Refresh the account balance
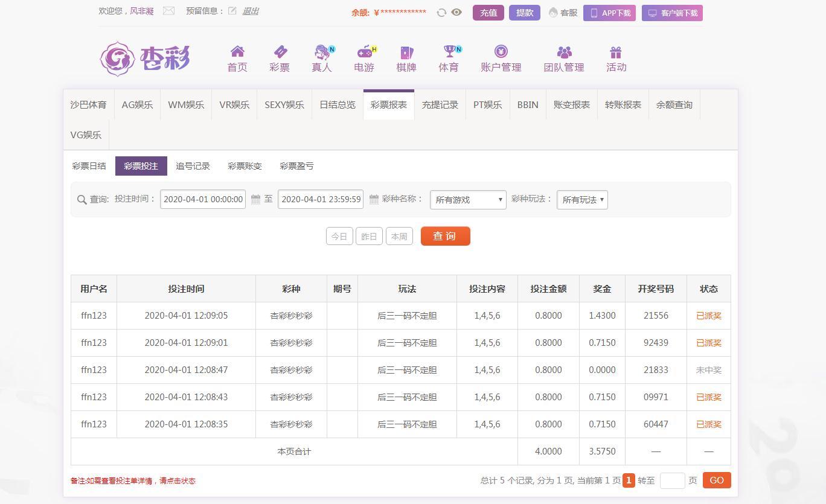 (441, 13)
